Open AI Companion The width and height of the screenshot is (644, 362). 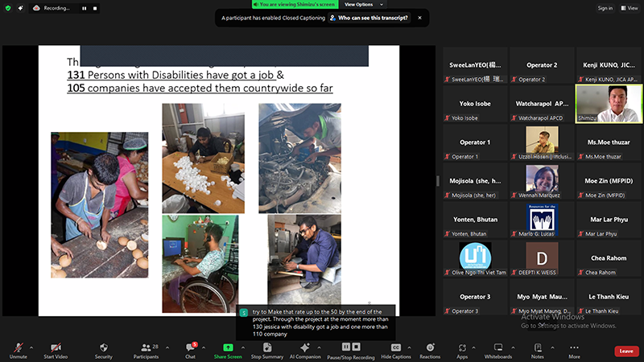click(x=305, y=347)
